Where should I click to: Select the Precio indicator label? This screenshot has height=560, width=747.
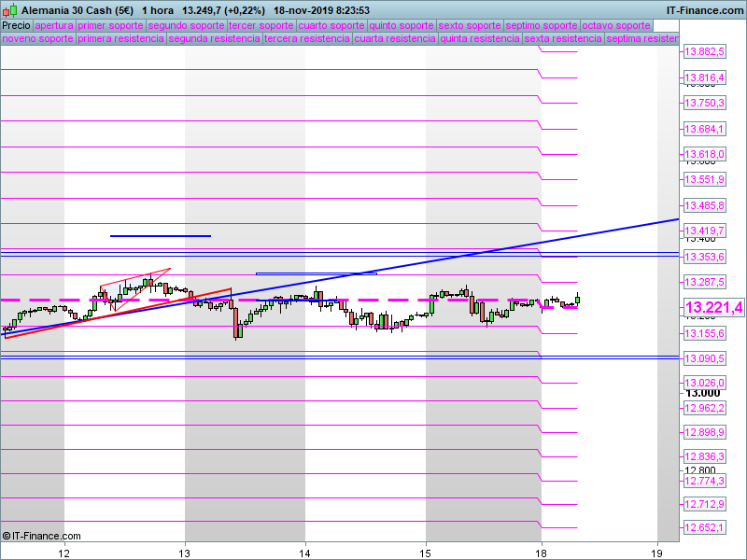click(x=16, y=25)
